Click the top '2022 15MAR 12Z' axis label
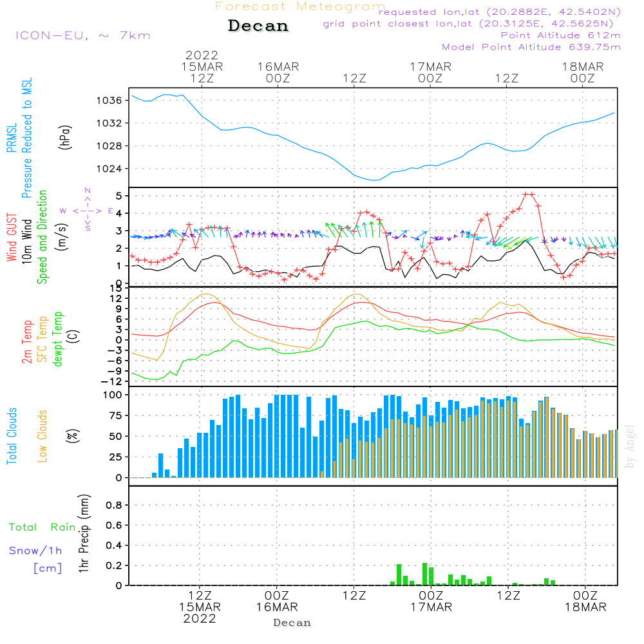644x644 pixels. click(202, 66)
